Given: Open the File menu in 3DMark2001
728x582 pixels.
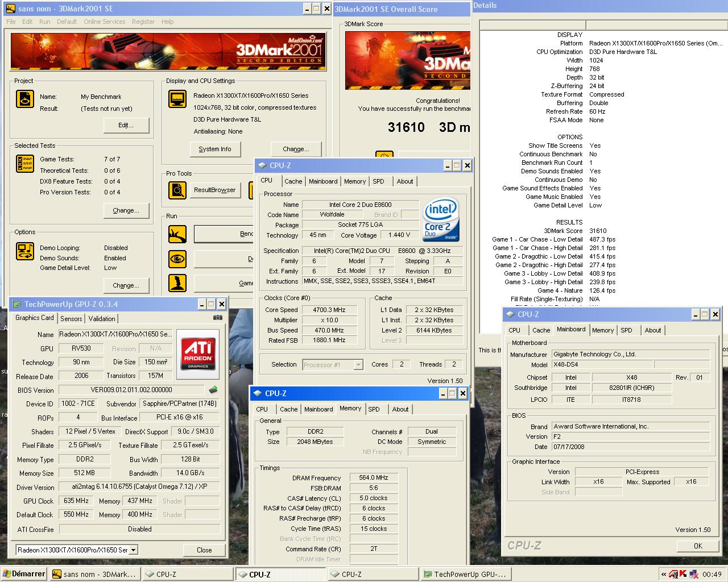Looking at the screenshot, I should click(11, 22).
